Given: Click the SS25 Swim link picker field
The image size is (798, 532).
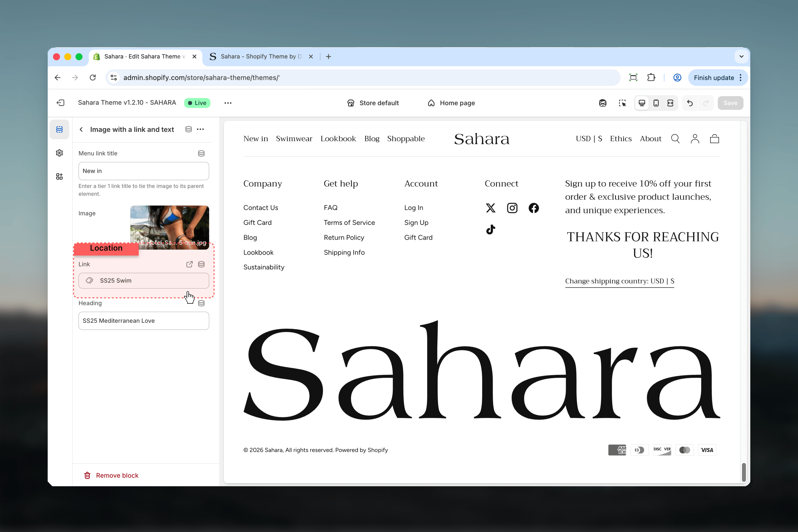Looking at the screenshot, I should point(144,281).
